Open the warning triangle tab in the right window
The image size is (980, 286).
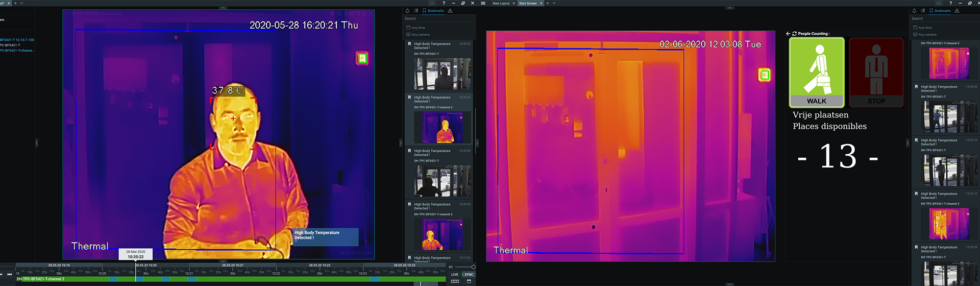(957, 11)
